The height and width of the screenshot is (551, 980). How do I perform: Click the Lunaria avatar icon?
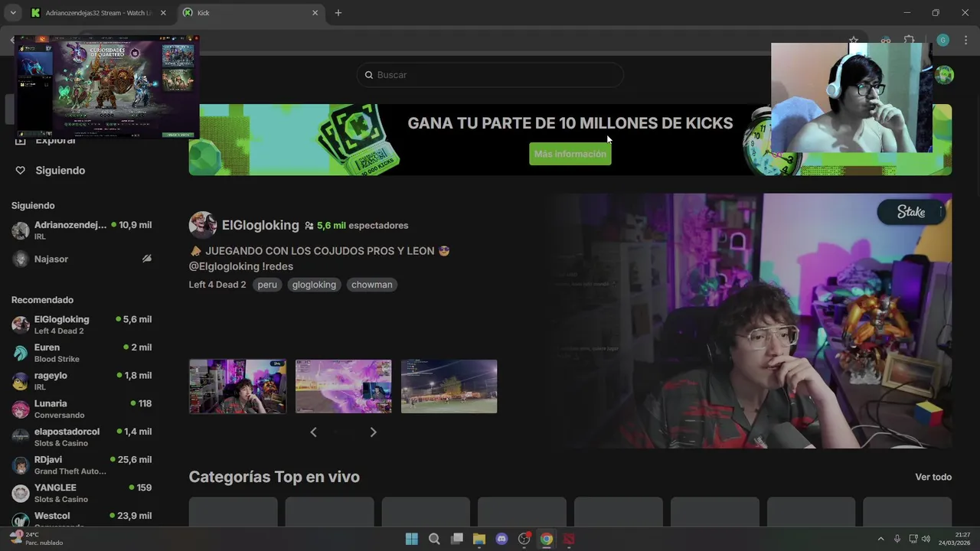(21, 409)
